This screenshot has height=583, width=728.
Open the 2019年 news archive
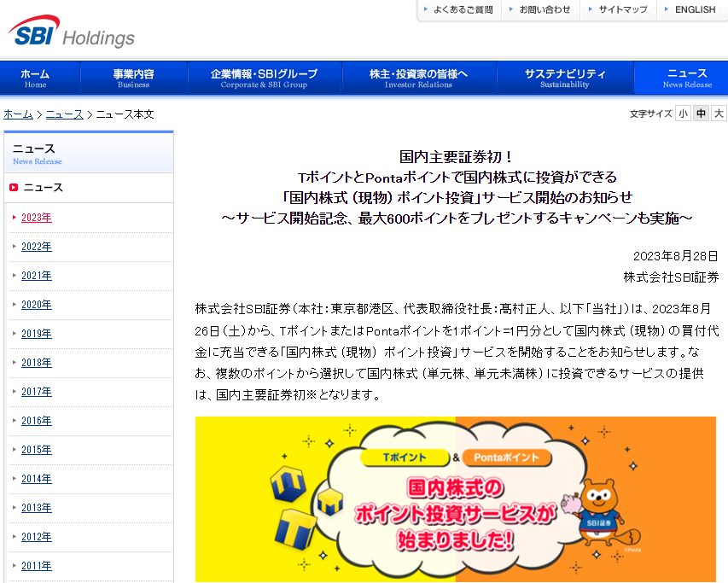coord(36,334)
